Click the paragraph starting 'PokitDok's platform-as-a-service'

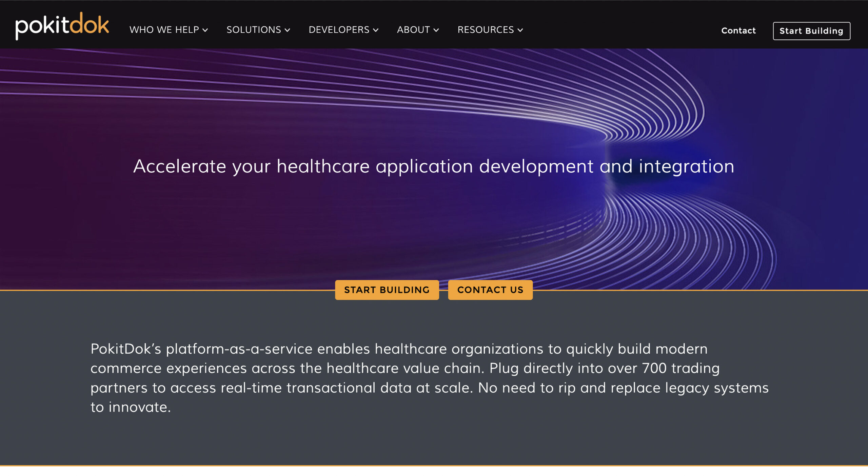(x=429, y=378)
